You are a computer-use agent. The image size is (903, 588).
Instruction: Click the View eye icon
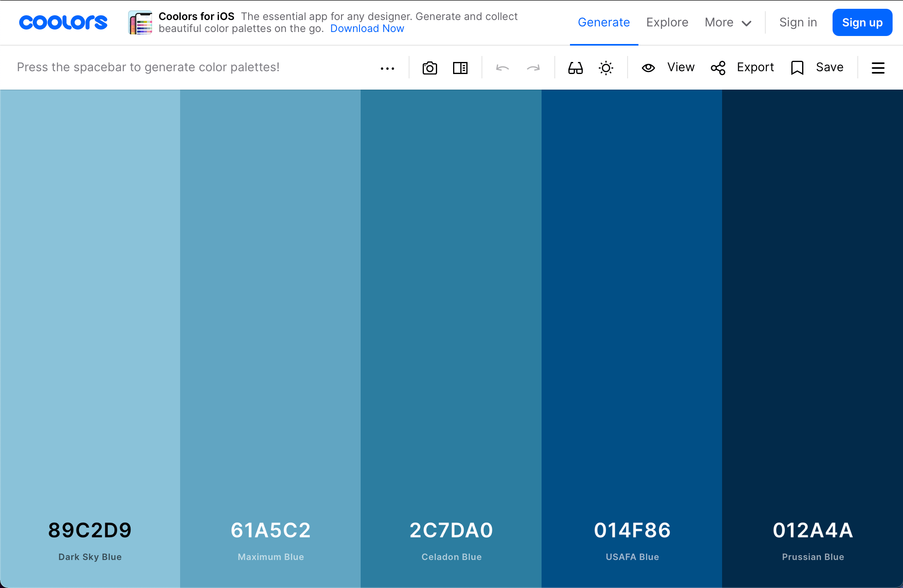point(648,67)
